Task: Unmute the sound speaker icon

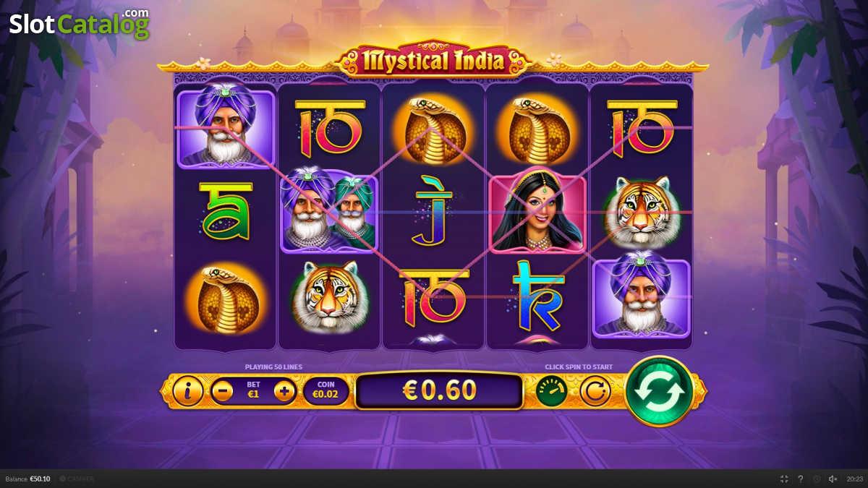Action: tap(833, 479)
